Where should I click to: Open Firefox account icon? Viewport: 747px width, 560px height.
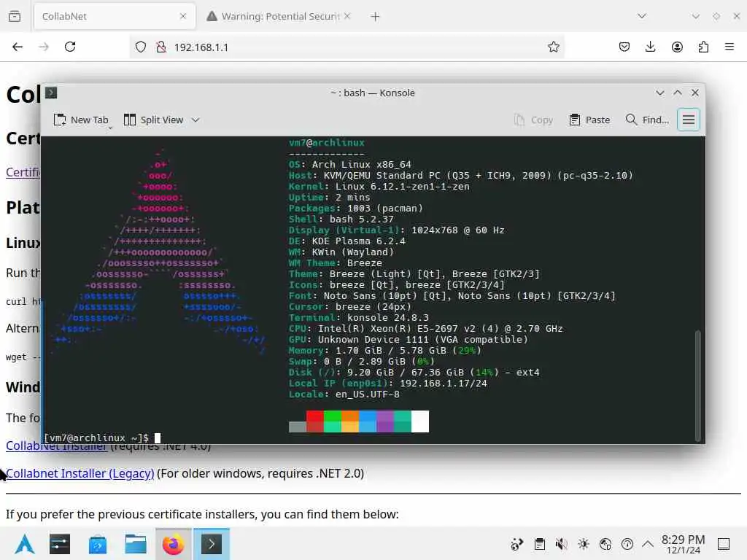[677, 47]
